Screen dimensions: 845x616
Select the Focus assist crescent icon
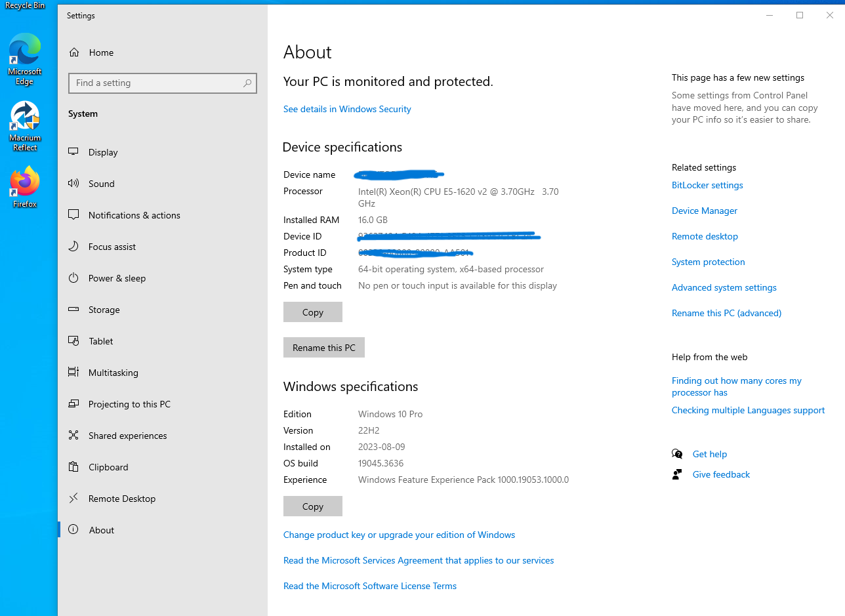coord(73,246)
